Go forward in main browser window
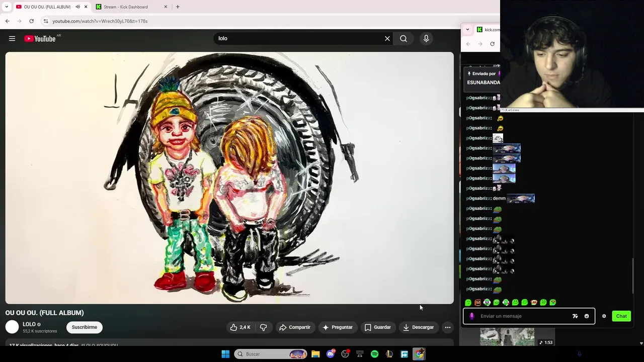The image size is (644, 362). coord(20,21)
